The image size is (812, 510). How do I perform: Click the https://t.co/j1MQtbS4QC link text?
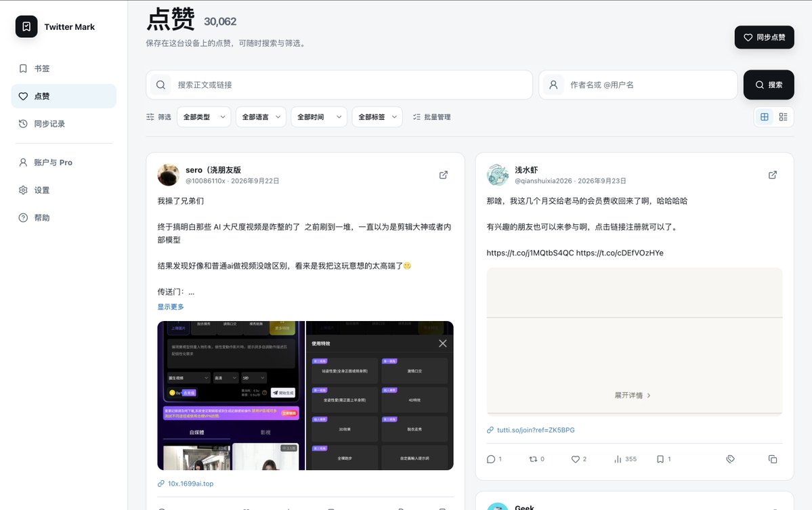[x=530, y=253]
